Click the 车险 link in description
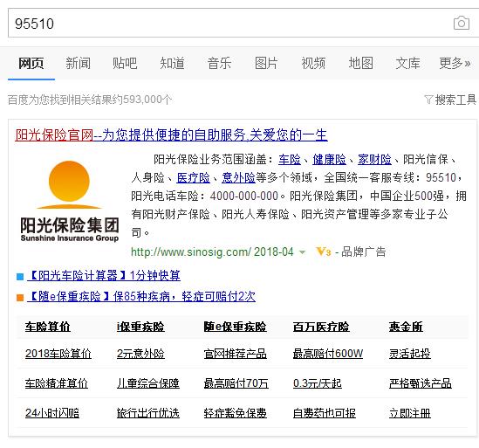 coord(290,159)
